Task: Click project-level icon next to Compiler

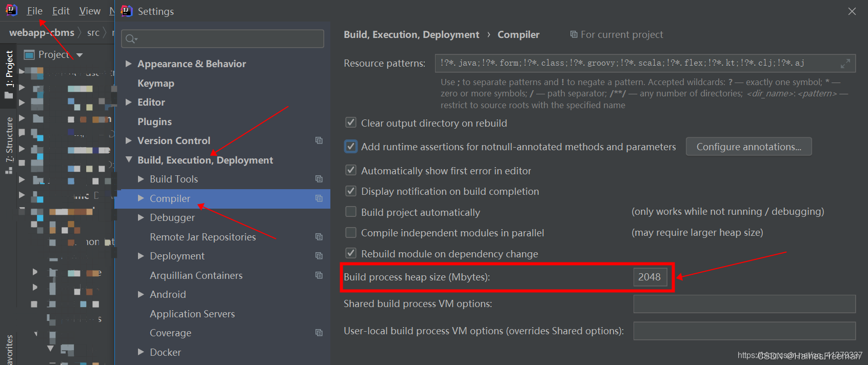Action: [319, 198]
